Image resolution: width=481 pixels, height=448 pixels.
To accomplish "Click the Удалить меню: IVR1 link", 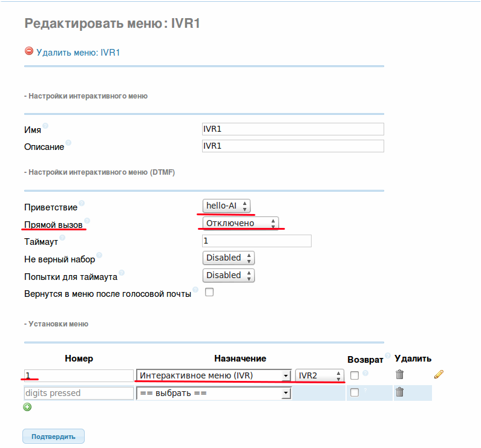I will (x=78, y=53).
